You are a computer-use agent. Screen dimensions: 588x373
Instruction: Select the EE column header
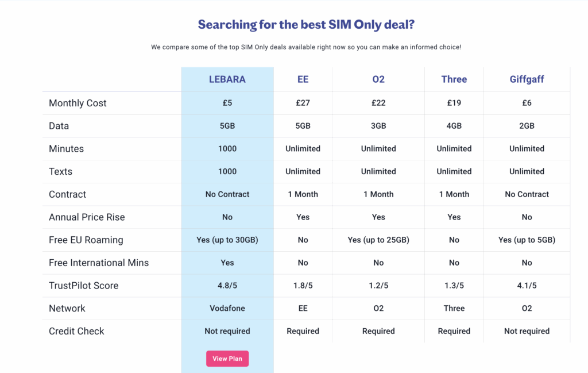pos(303,79)
